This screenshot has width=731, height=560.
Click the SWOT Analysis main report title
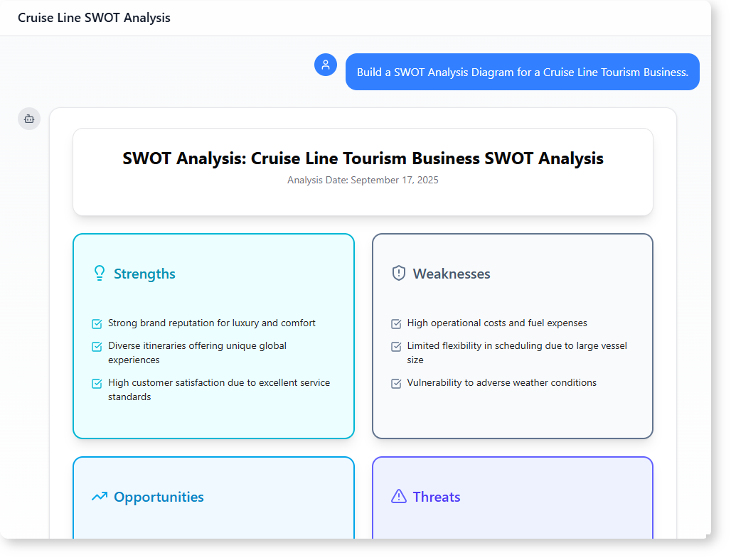(363, 158)
